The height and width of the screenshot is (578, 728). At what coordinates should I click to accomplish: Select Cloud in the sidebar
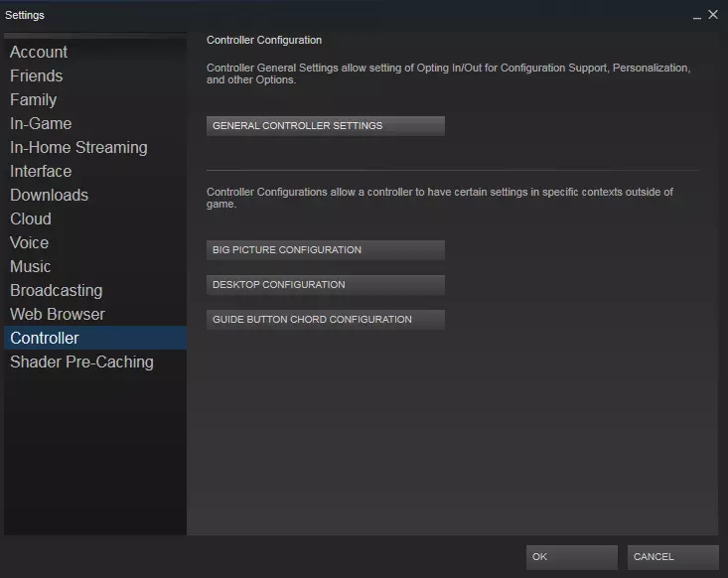coord(95,218)
